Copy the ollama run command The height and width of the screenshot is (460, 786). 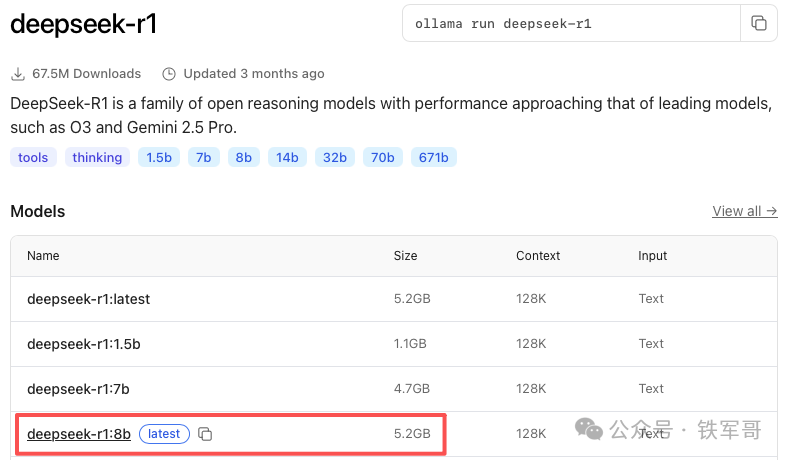point(759,23)
